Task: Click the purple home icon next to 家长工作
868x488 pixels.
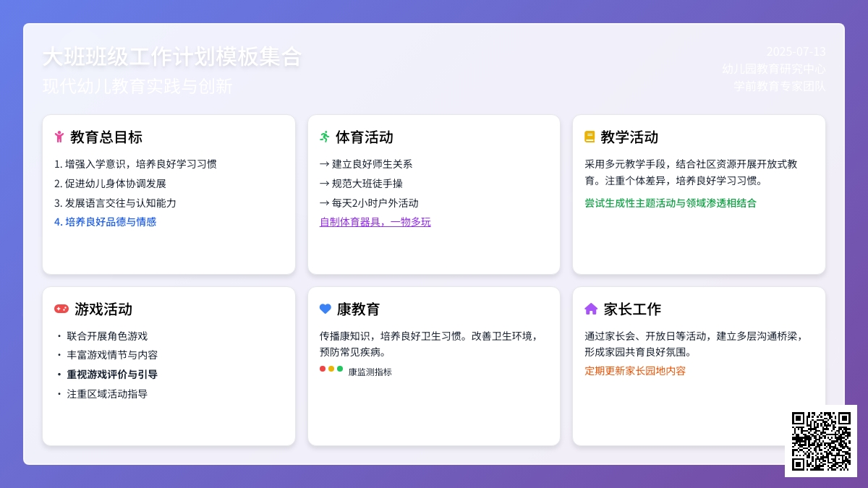Action: coord(590,309)
